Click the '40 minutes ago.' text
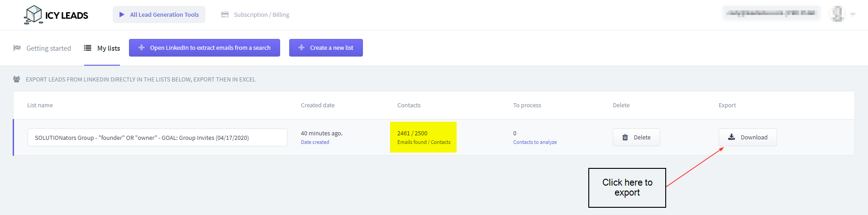 (322, 133)
